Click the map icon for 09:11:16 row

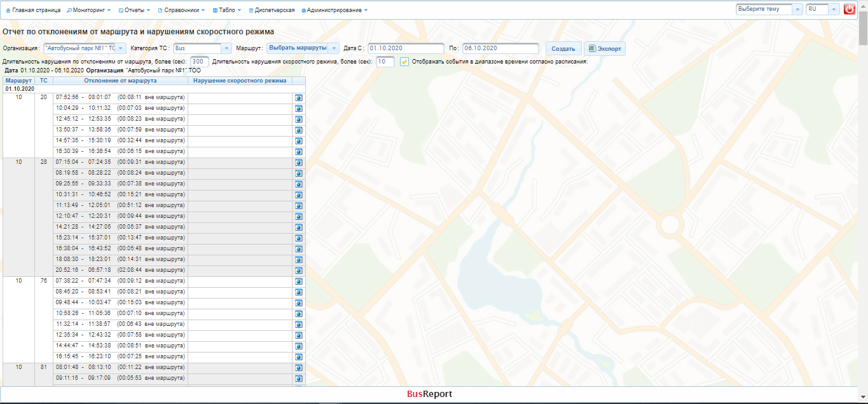point(299,379)
